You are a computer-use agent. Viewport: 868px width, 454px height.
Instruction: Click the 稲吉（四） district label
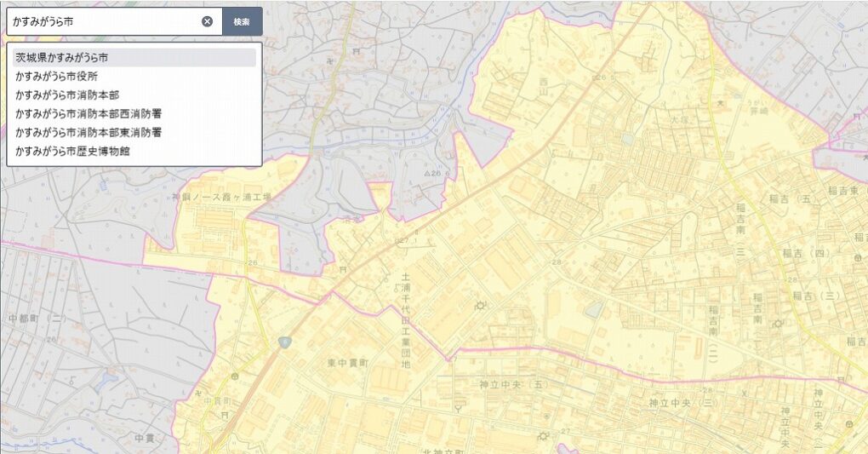(804, 253)
